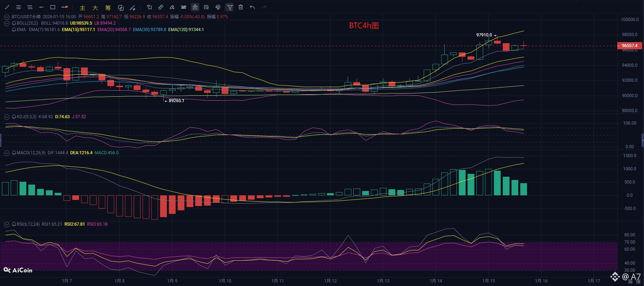Toggle the lock drawings button

(195, 7)
